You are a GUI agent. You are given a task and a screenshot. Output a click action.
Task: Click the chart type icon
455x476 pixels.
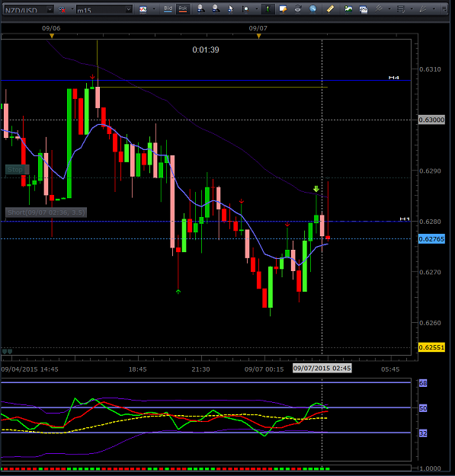(x=143, y=9)
